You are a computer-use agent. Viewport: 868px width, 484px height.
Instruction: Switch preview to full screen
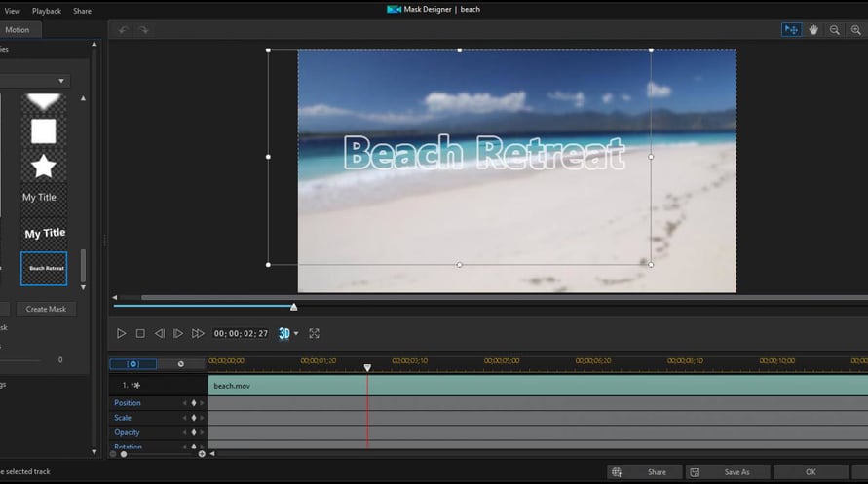(314, 334)
